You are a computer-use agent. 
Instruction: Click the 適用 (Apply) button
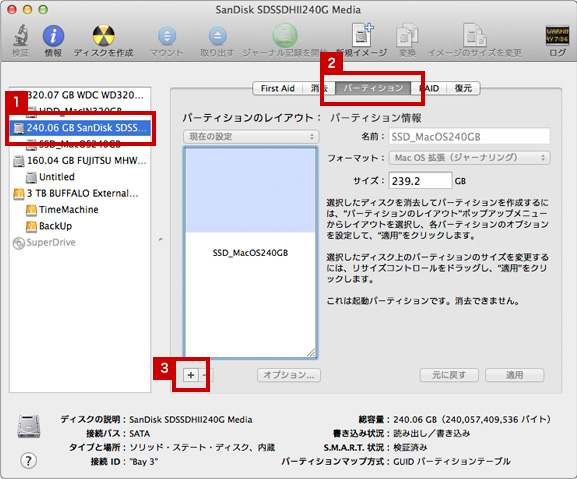(514, 375)
